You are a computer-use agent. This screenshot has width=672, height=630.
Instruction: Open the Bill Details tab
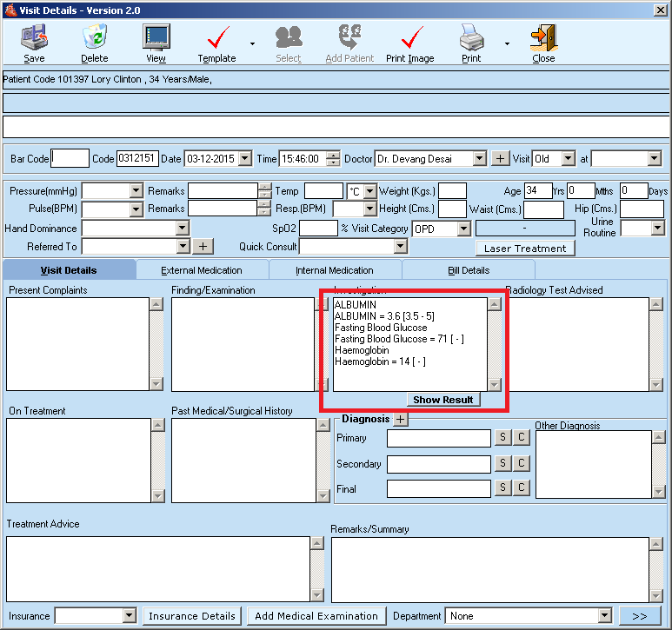coord(468,270)
